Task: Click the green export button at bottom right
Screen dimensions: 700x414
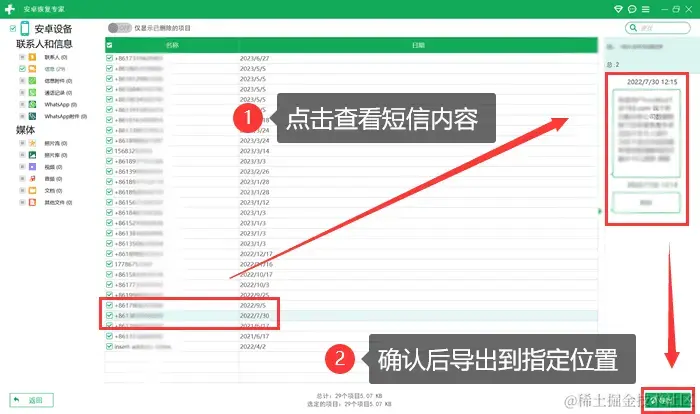Action: pos(667,400)
